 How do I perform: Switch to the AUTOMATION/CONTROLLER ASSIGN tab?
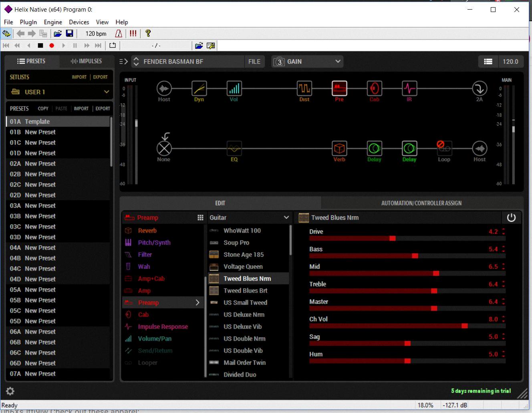421,203
